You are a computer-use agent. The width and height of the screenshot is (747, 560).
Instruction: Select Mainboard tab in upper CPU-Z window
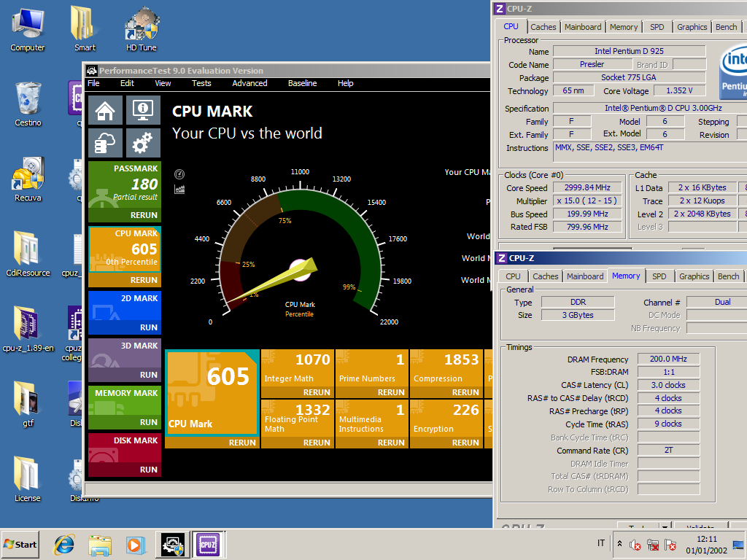pos(583,27)
